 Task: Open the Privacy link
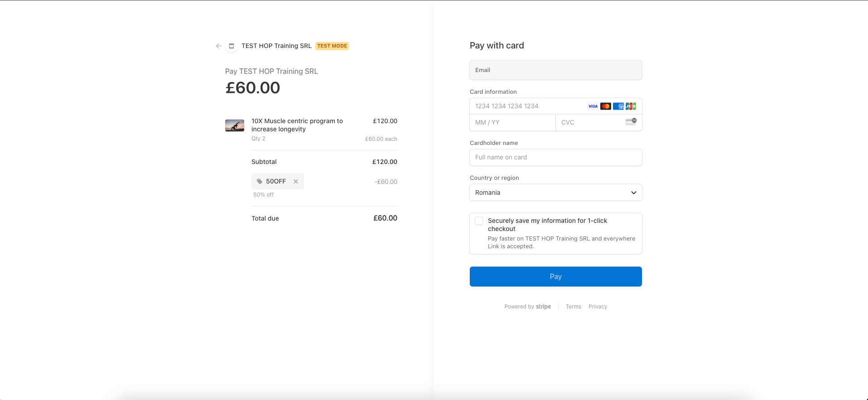[x=598, y=307]
